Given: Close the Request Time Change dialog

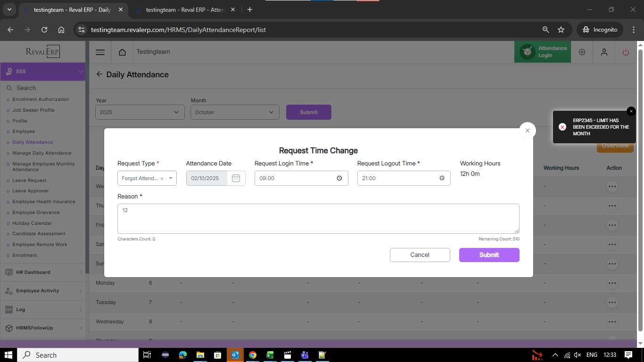Looking at the screenshot, I should tap(527, 131).
